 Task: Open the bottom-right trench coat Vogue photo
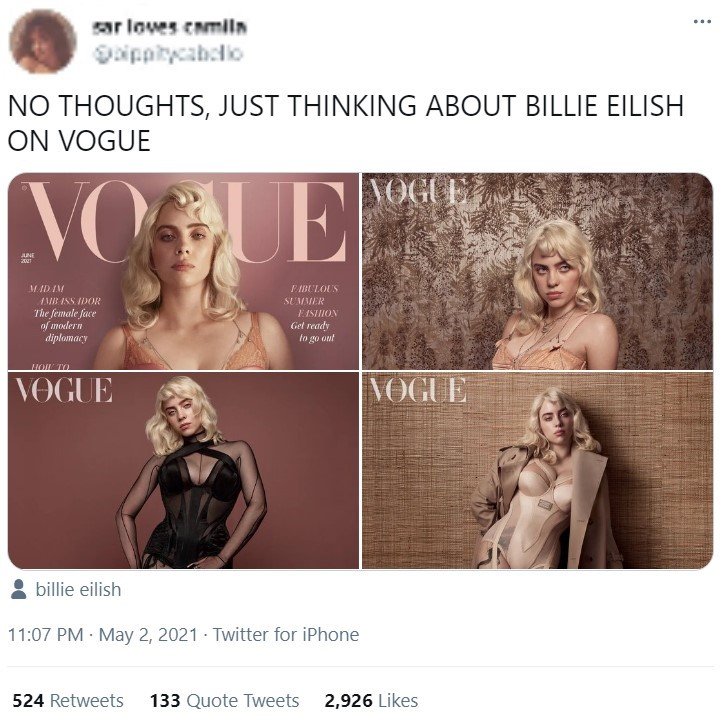pos(537,471)
